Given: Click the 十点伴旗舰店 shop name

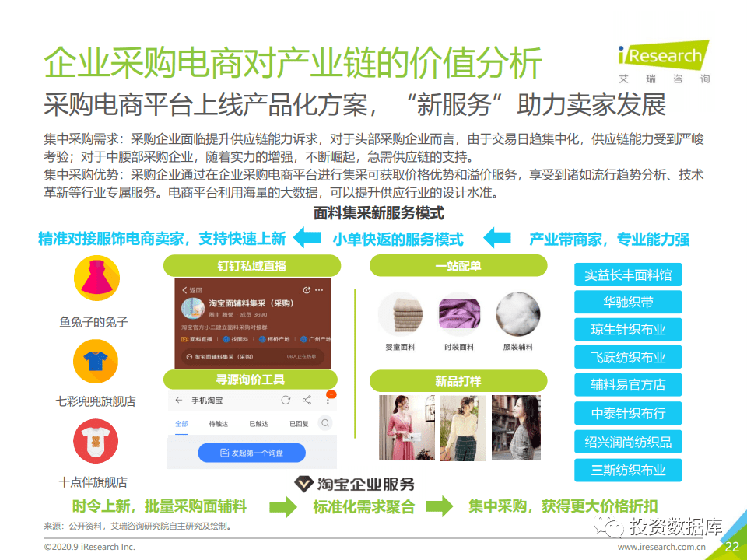Looking at the screenshot, I should click(x=93, y=482).
